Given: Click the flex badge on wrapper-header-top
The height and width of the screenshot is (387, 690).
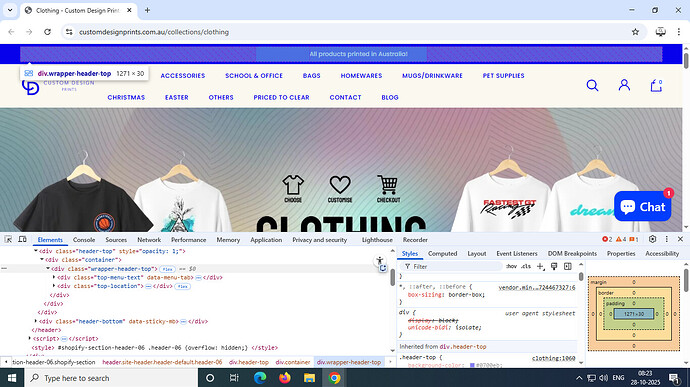Looking at the screenshot, I should tap(167, 269).
